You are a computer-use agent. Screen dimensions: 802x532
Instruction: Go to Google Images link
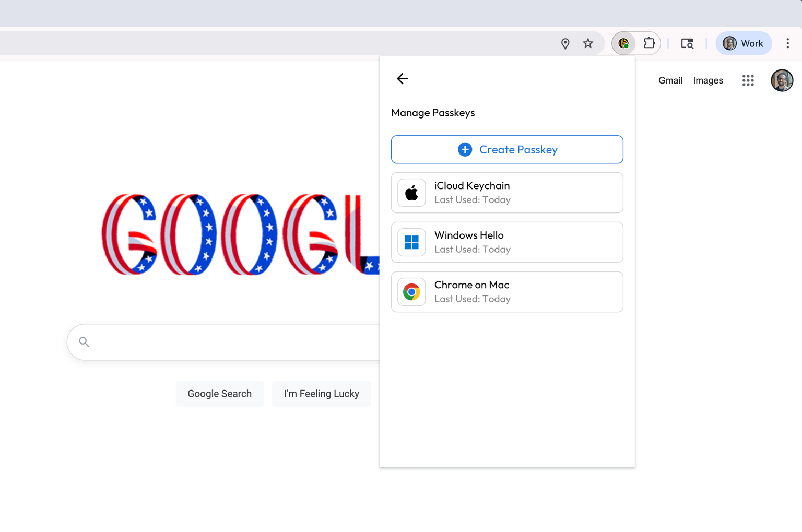[707, 80]
